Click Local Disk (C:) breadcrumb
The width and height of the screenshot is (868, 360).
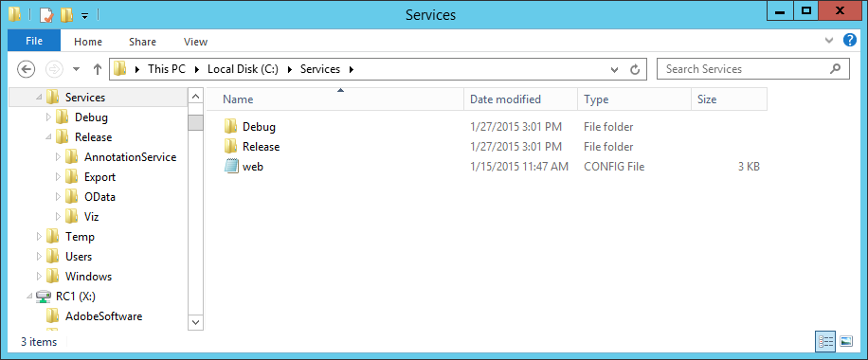[x=243, y=69]
